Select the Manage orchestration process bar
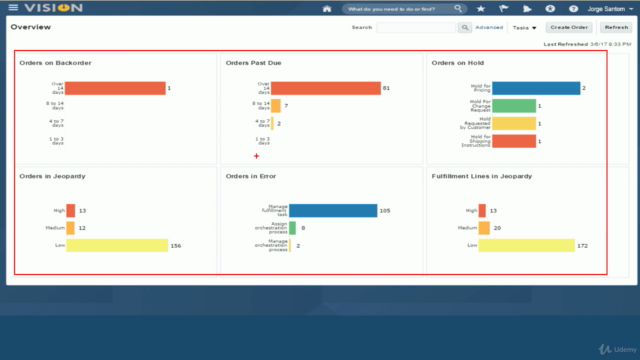 290,245
